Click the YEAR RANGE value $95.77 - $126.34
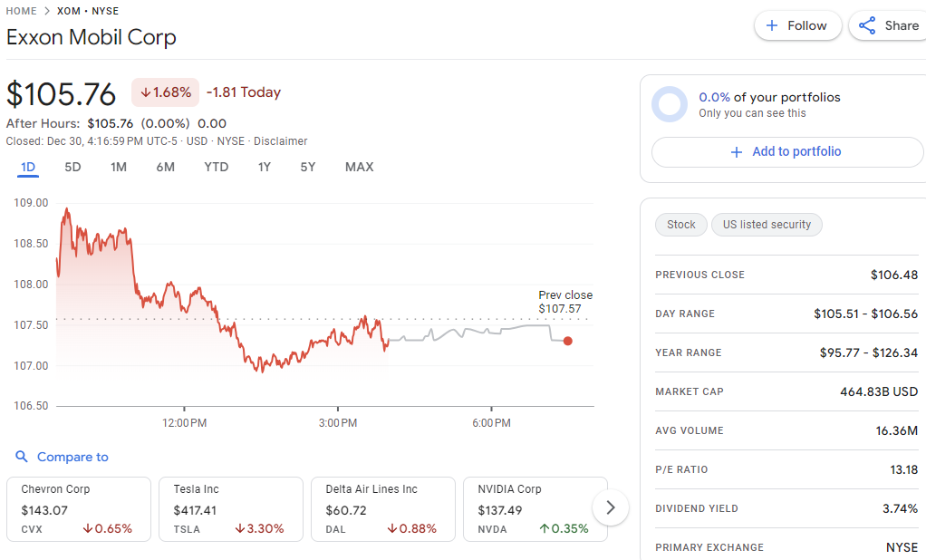Screen dimensions: 926x560 click(869, 352)
